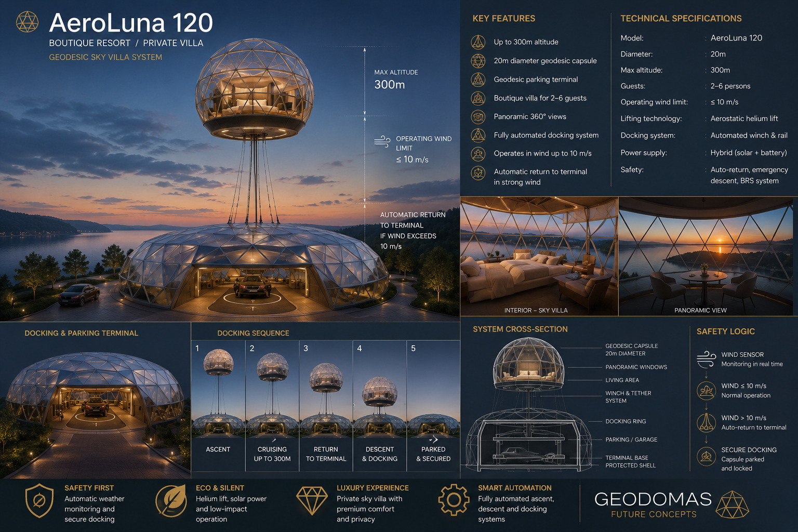Click the System Cross-Section wireframe diagram

(528, 404)
